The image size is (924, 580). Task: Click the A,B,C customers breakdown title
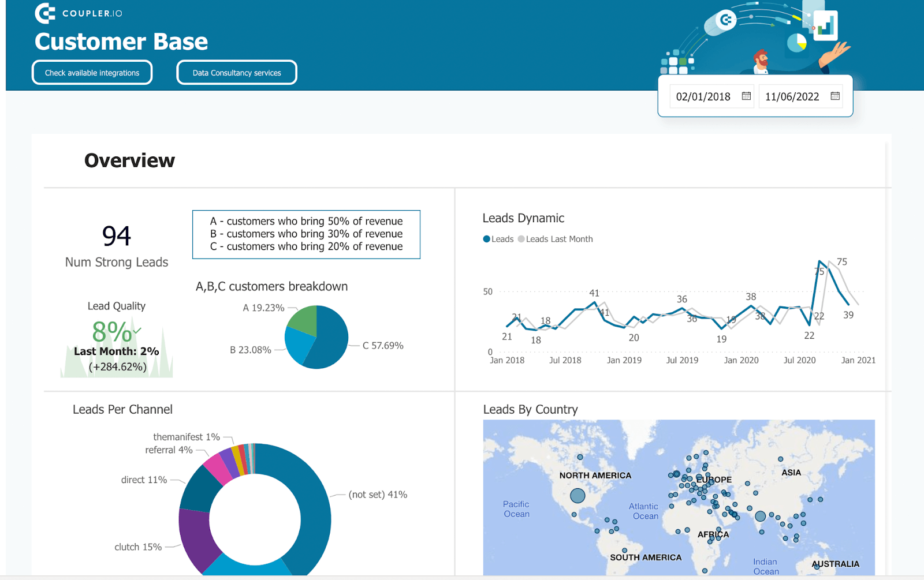[x=271, y=286]
